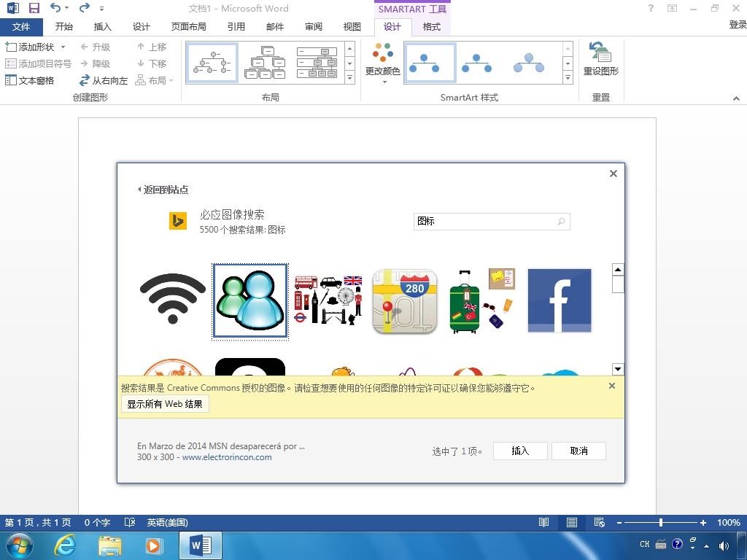Viewport: 747px width, 560px height.
Task: Click 英语(美国) language indicator
Action: pos(167,522)
